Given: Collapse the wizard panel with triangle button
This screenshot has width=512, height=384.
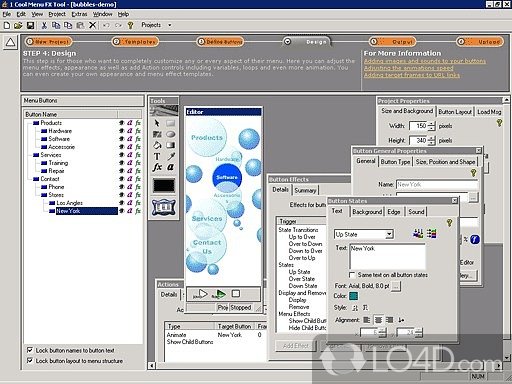Looking at the screenshot, I should pos(10,42).
